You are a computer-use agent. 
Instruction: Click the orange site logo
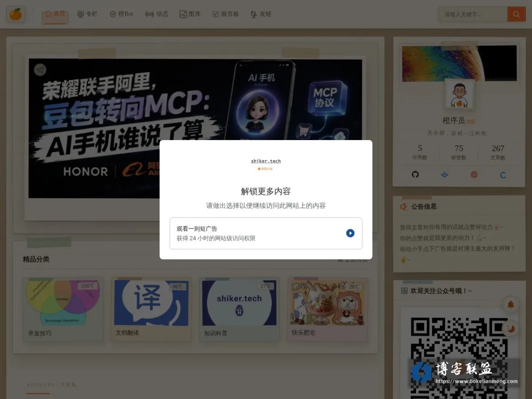[16, 14]
